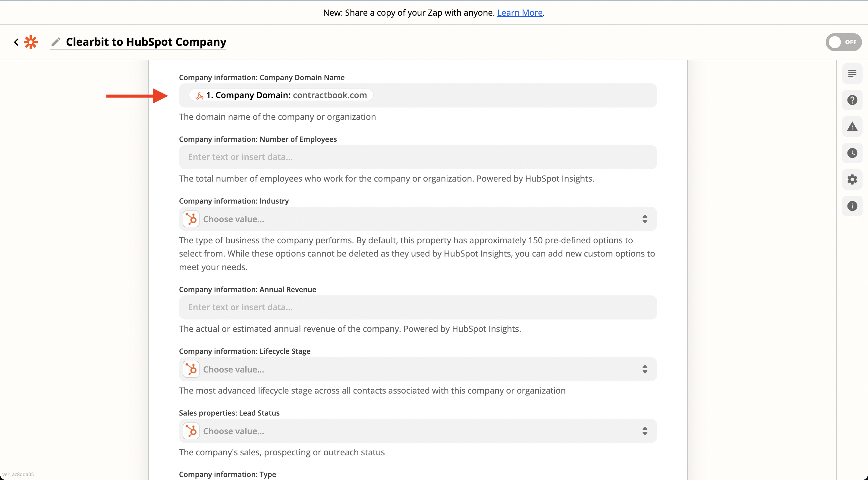
Task: Select the 'The company's sales, prospecting' description
Action: point(282,452)
